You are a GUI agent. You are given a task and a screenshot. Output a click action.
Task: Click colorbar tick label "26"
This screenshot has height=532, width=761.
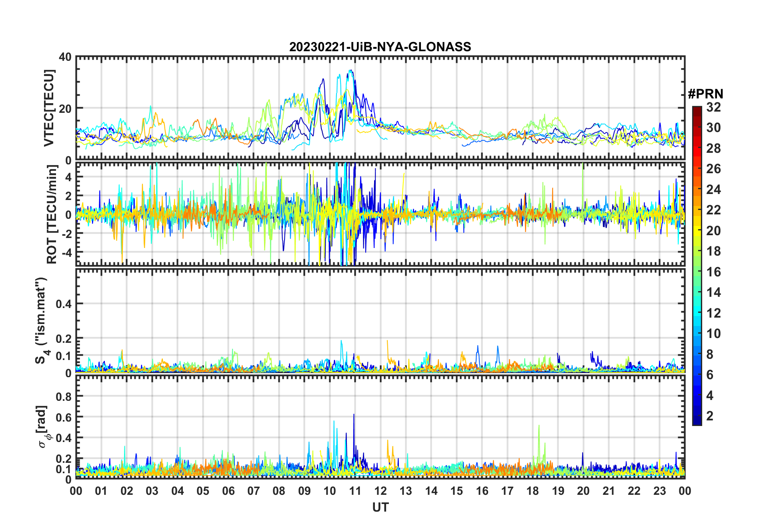click(x=713, y=169)
